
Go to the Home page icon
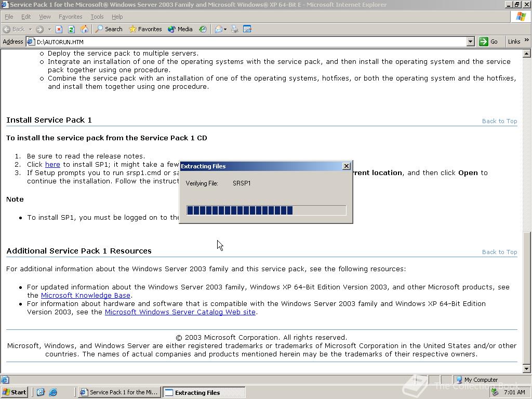(84, 29)
